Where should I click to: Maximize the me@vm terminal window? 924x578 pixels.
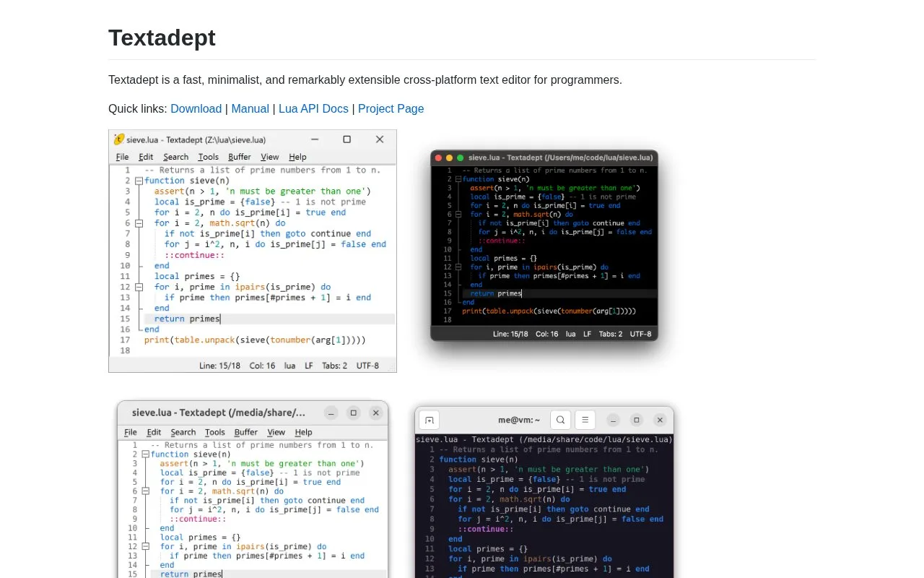636,420
